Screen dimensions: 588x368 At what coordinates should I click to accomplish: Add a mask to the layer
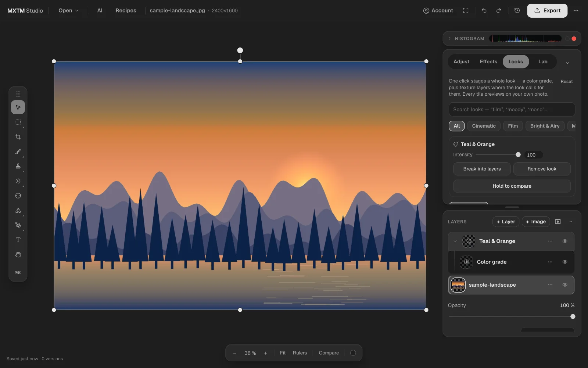tap(558, 222)
